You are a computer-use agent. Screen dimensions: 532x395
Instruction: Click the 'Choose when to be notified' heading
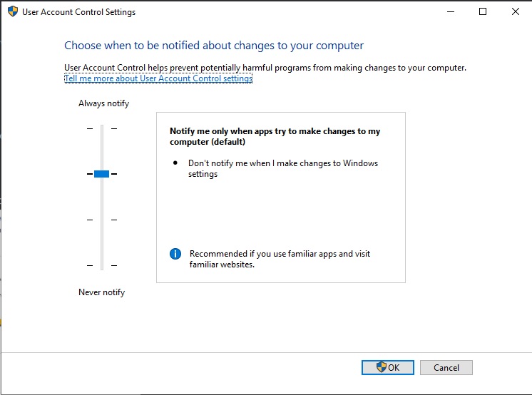(214, 46)
